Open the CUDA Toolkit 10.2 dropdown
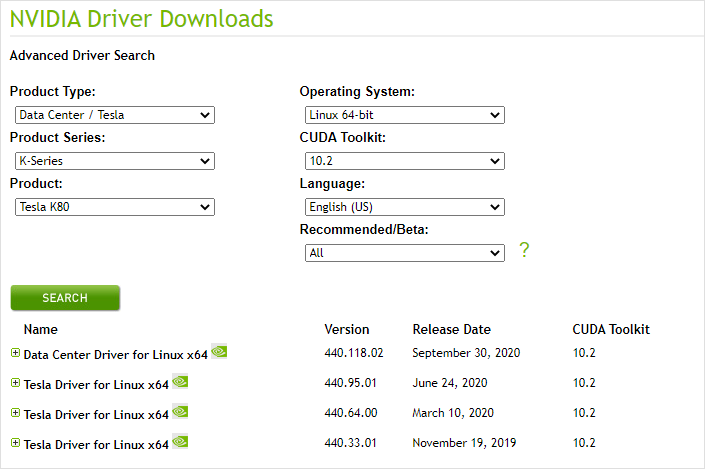 point(405,161)
